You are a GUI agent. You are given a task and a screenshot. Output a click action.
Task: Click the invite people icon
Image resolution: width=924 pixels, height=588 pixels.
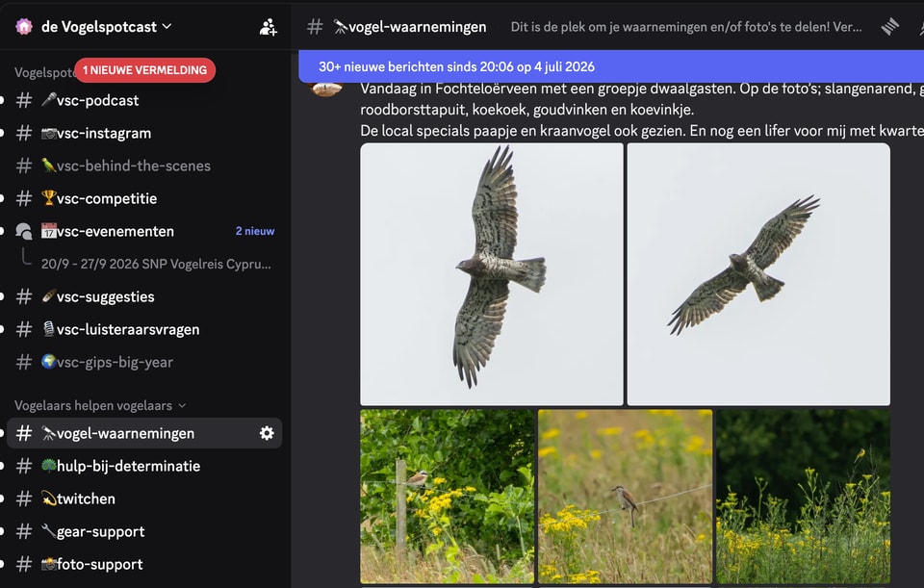[269, 27]
